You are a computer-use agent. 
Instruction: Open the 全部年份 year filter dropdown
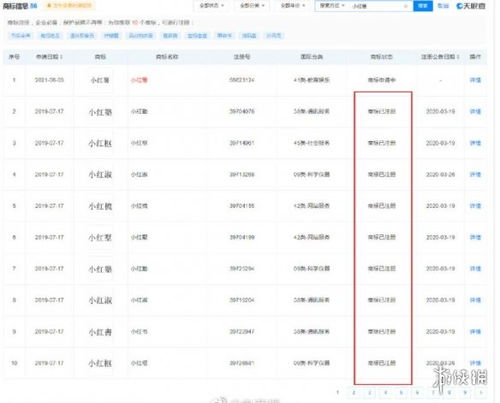(x=292, y=6)
